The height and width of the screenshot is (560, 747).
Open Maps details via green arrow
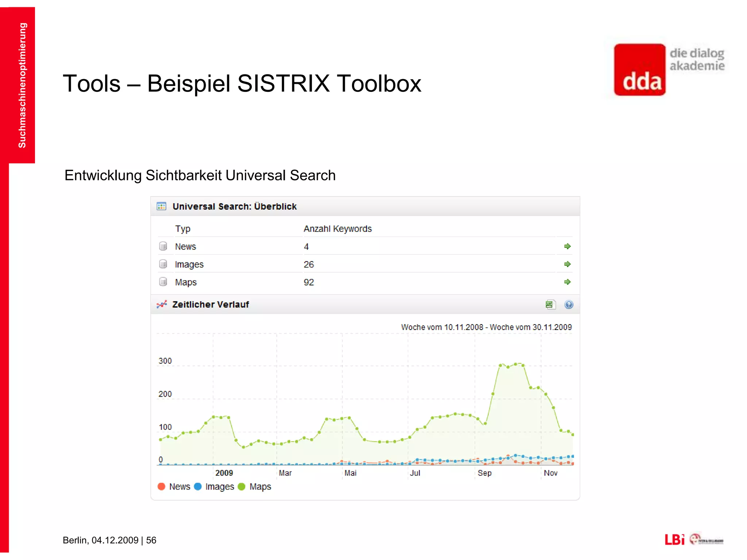click(567, 282)
